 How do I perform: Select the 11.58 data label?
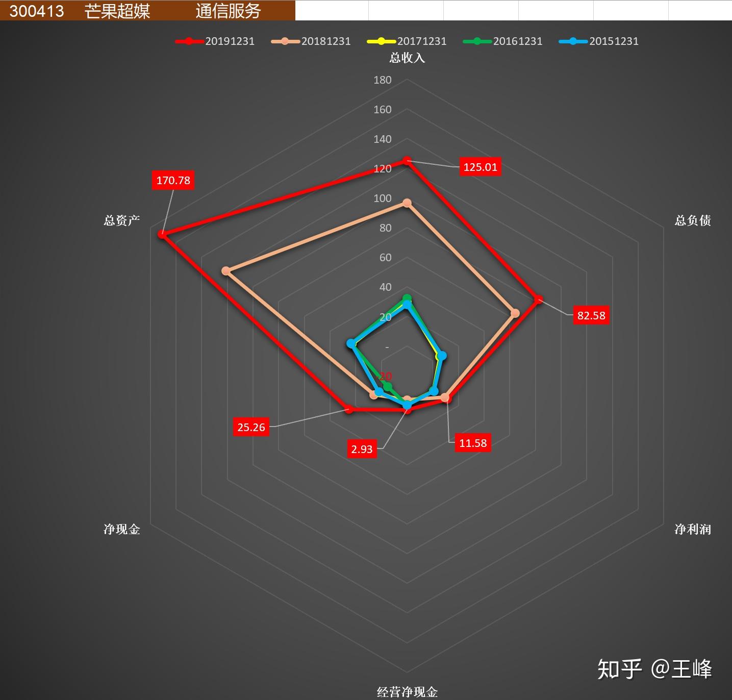point(473,443)
